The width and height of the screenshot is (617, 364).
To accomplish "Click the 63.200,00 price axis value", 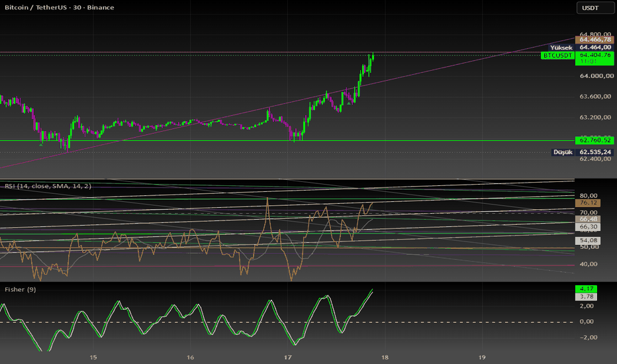I will pyautogui.click(x=595, y=117).
